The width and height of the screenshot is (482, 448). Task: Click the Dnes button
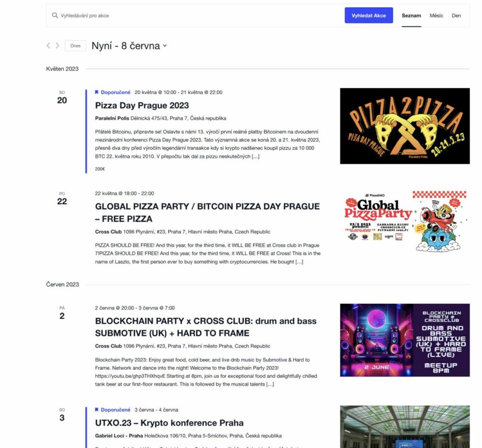75,46
